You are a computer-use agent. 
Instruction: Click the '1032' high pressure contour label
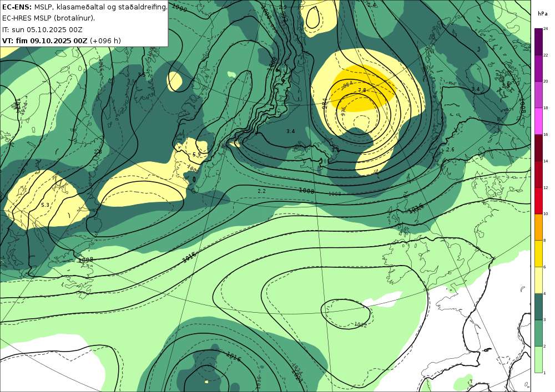[x=360, y=324]
